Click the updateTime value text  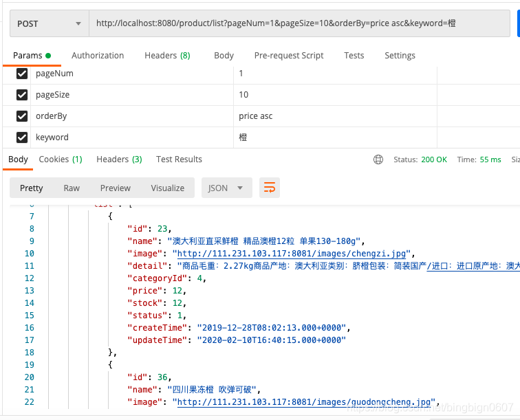272,340
